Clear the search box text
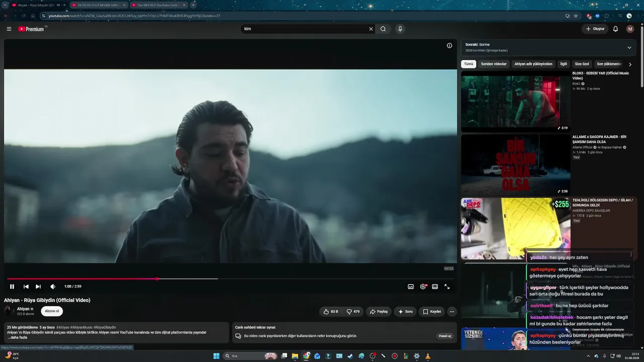Viewport: 644px width, 362px height. coord(371,29)
